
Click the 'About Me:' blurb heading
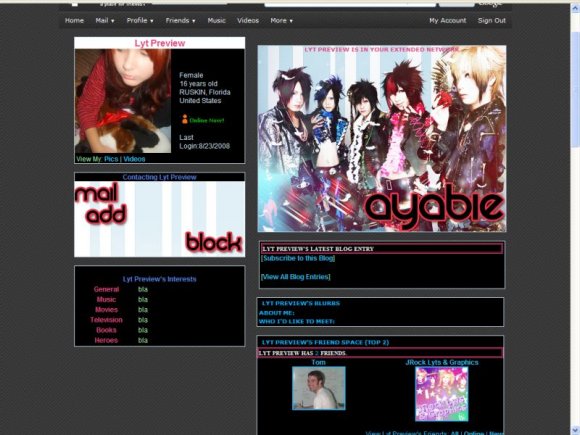[x=277, y=313]
